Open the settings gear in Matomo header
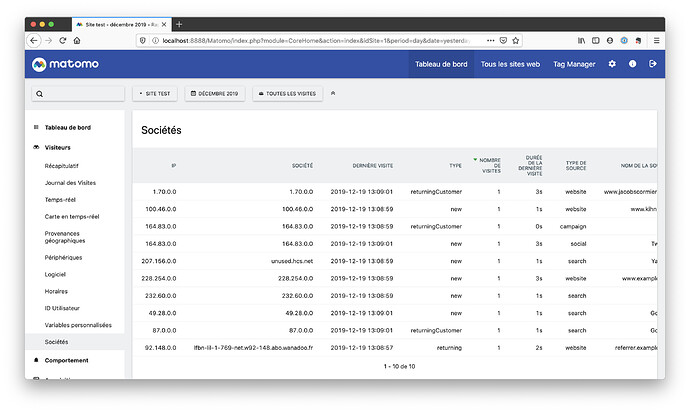This screenshot has width=690, height=412. click(612, 64)
